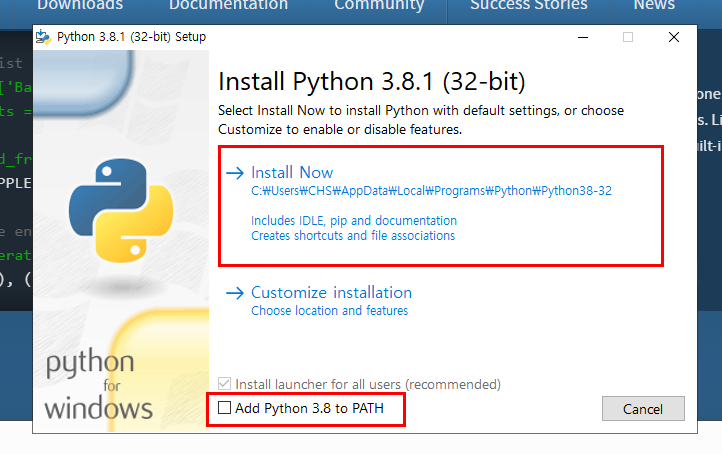Open Documentation menu on Python website

228,5
